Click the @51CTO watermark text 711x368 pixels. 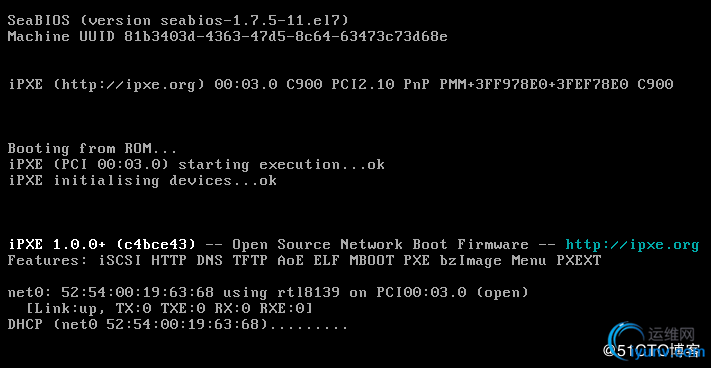[x=651, y=350]
